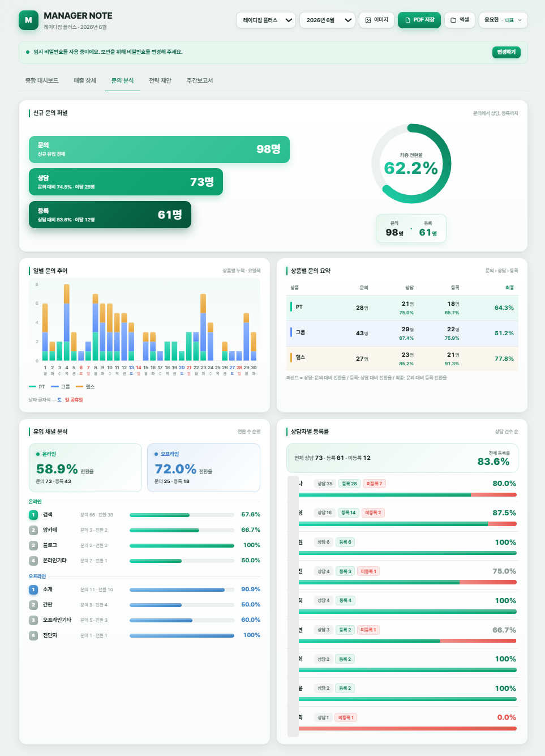The width and height of the screenshot is (545, 756).
Task: Click the 문의 98명 funnel bar
Action: point(159,150)
